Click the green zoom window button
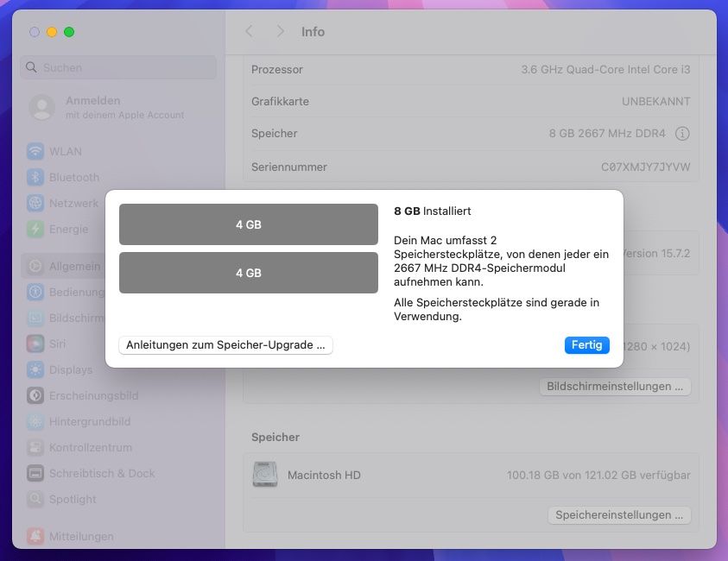The image size is (728, 561). 69,32
